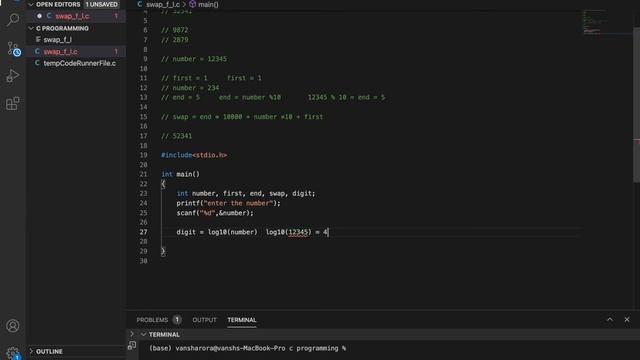Maximize panel with the up chevron

click(x=609, y=320)
